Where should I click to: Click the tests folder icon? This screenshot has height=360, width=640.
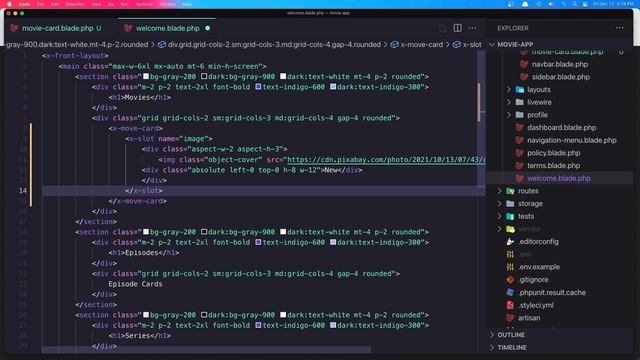pos(510,216)
